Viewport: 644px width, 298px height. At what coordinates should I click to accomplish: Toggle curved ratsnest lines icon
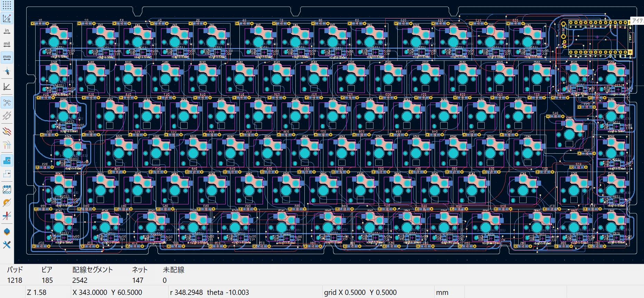[7, 116]
